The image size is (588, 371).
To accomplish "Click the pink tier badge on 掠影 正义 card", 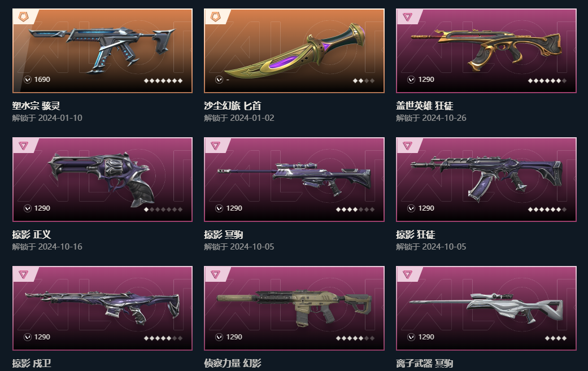I will [x=23, y=146].
